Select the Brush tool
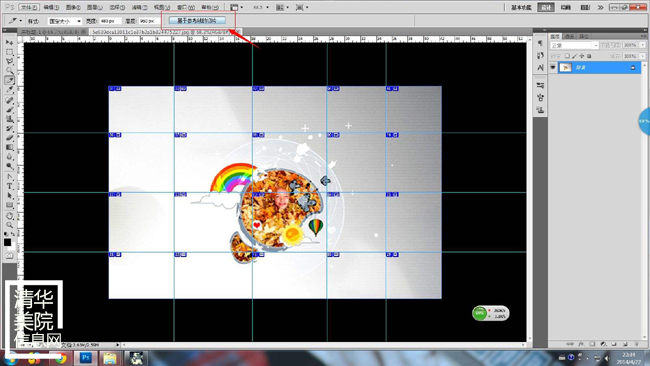Viewport: 650px width, 366px height. (9, 110)
